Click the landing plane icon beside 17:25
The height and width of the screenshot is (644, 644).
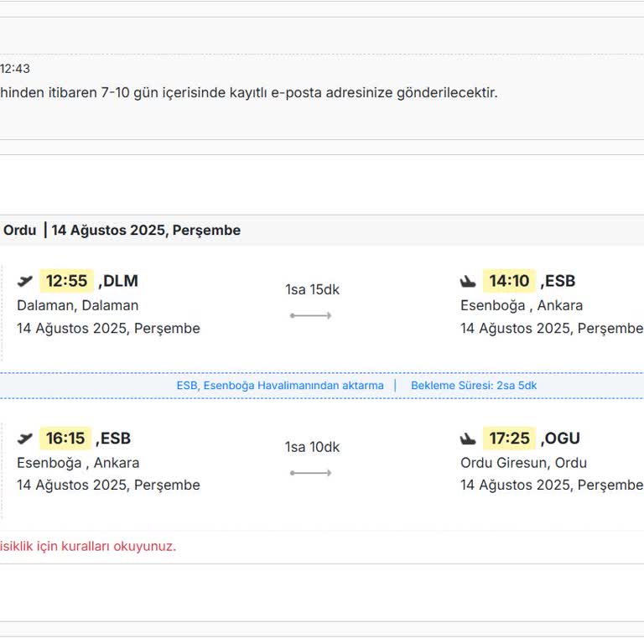(468, 439)
